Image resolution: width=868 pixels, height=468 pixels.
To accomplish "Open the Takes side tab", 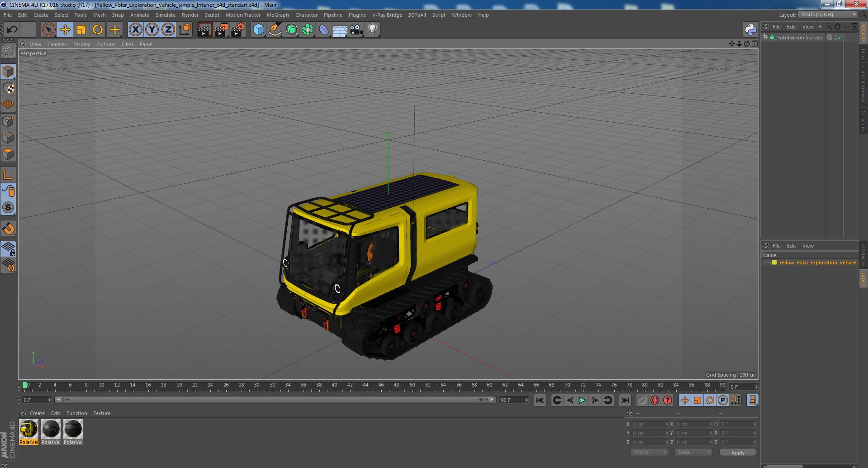I will pos(863,54).
